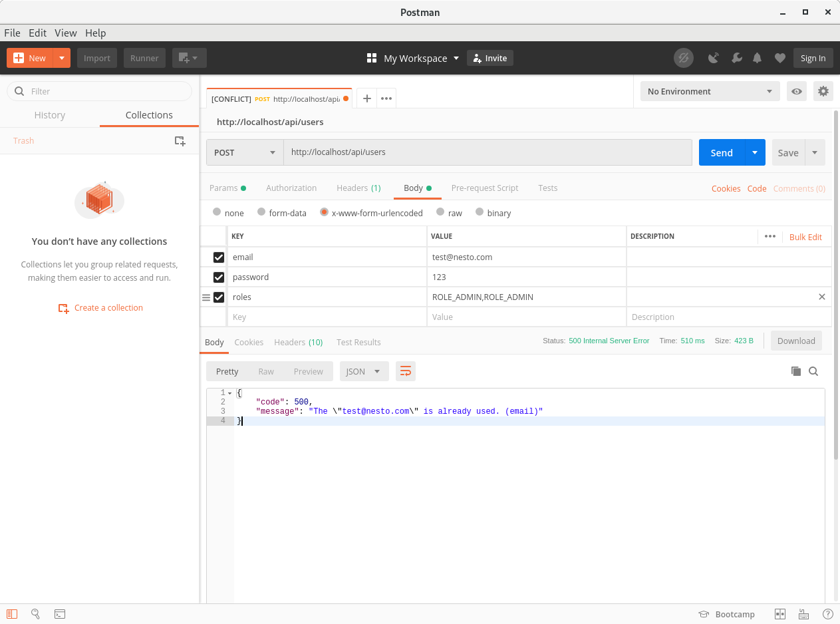
Task: Uncheck the email parameter checkbox
Action: [219, 257]
